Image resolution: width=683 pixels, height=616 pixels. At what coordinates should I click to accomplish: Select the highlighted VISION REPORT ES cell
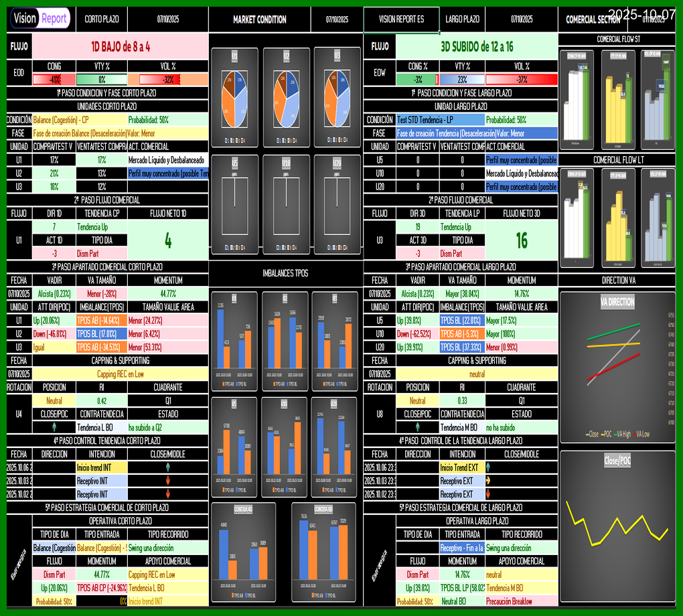point(401,19)
